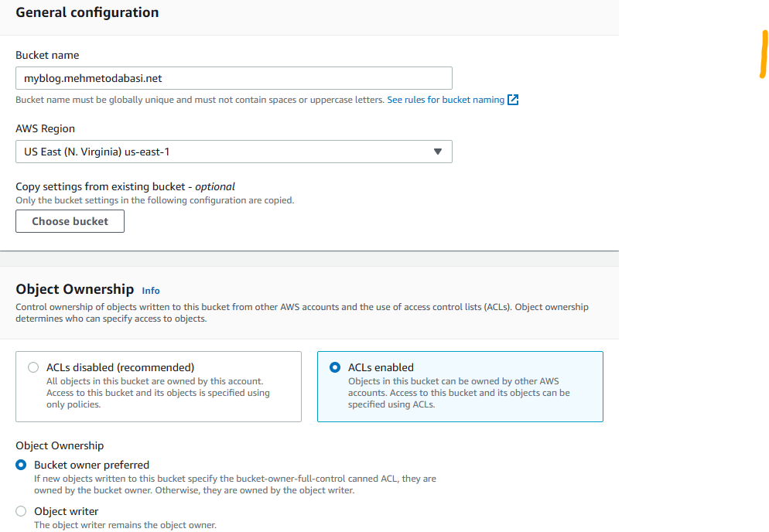Select the ACLs enabled radio button
Screen dimensions: 769x532
tap(335, 367)
